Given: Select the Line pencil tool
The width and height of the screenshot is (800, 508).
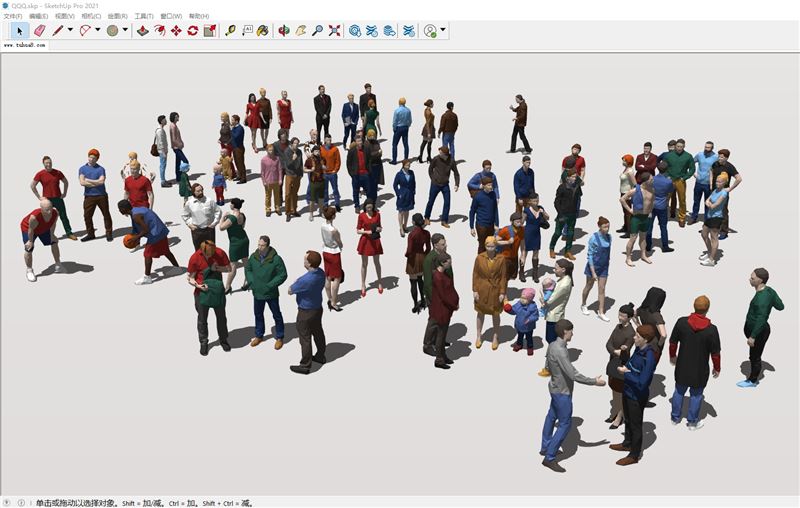Looking at the screenshot, I should (58, 31).
